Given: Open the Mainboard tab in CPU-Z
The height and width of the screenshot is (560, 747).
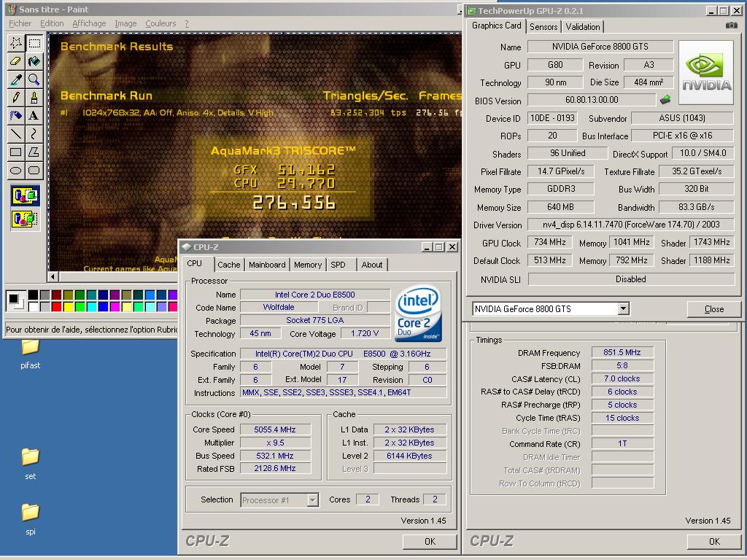Looking at the screenshot, I should [267, 265].
